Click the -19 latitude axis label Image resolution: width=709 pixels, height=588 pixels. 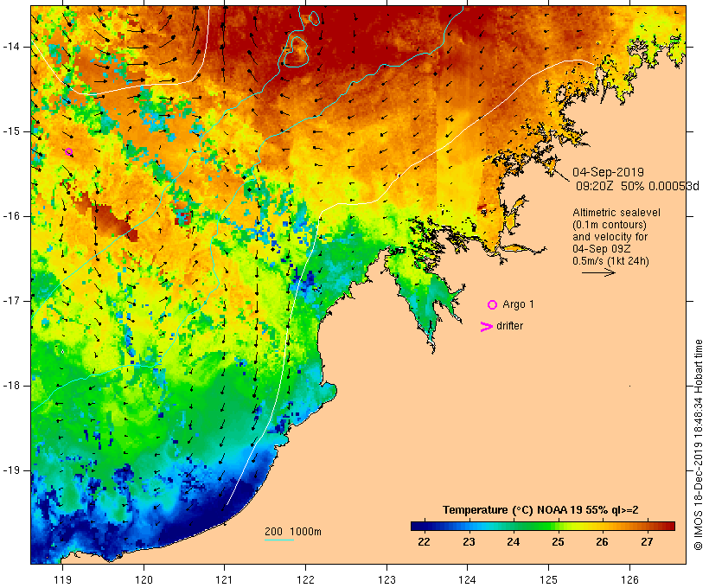click(11, 470)
